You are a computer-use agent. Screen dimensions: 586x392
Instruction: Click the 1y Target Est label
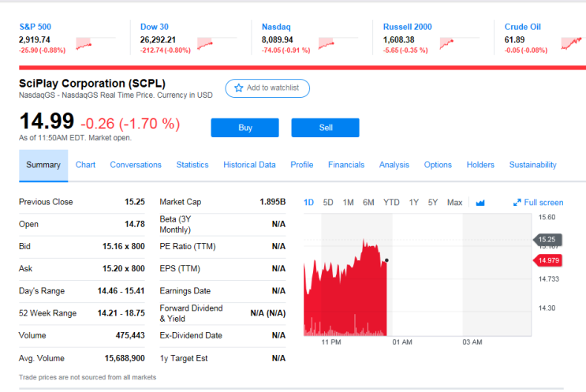click(184, 358)
